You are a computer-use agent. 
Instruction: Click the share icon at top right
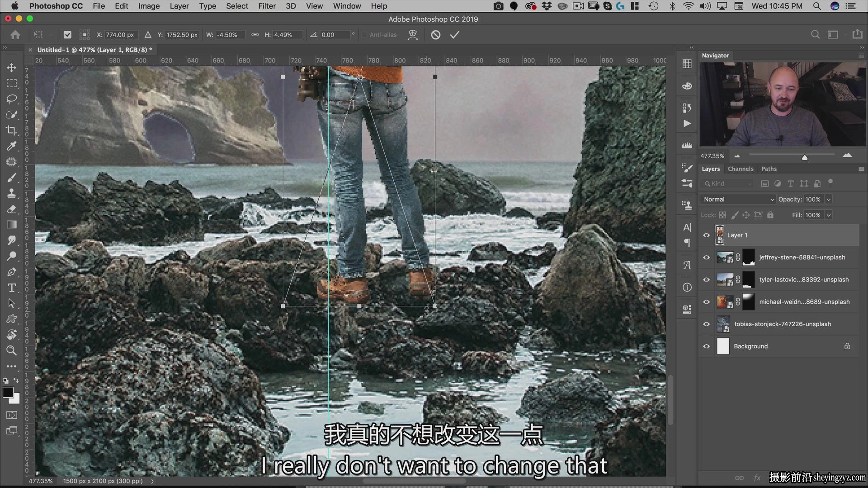tap(857, 34)
